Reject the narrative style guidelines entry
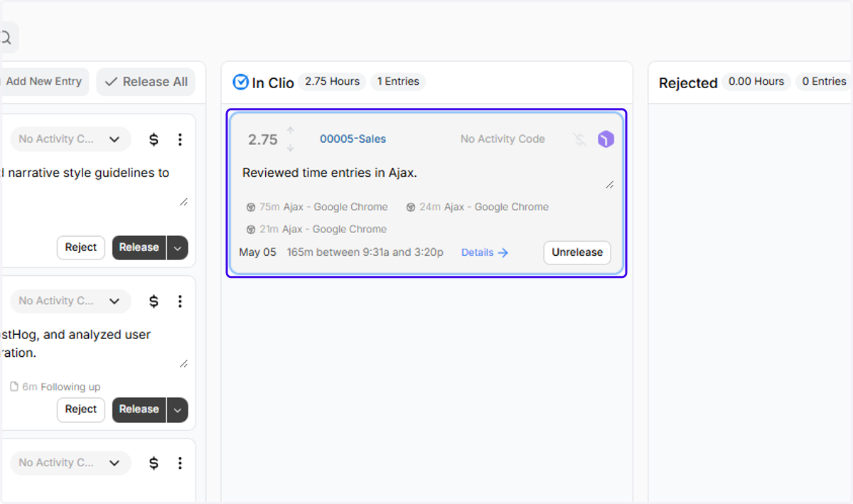Screen dimensions: 853x504 (x=81, y=247)
